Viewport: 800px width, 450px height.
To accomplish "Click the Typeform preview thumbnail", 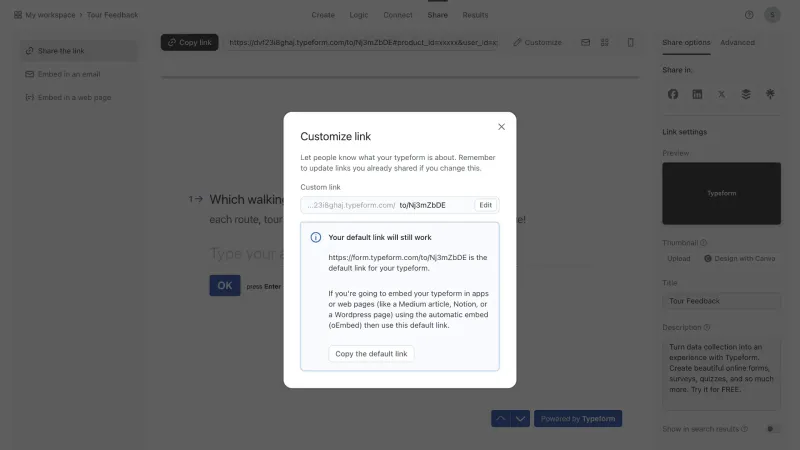I will [x=721, y=193].
